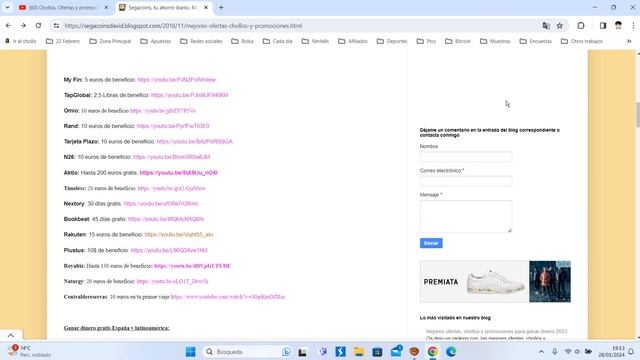
Task: Open the 'Muestras' bookmark folder
Action: click(x=495, y=41)
